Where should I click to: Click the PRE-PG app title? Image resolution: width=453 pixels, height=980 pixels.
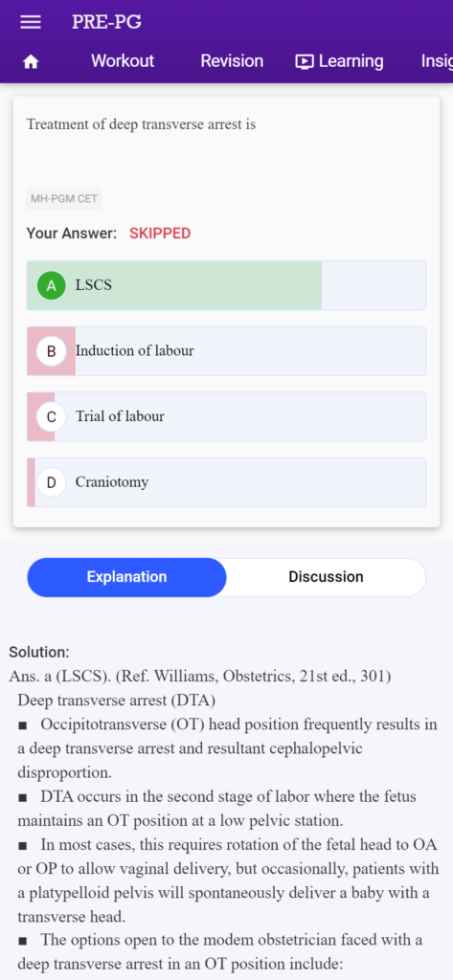tap(106, 22)
